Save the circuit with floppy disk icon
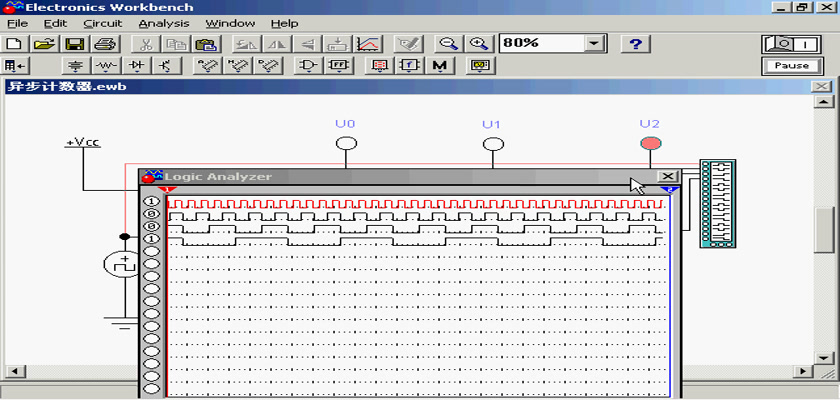This screenshot has height=400, width=840. (74, 44)
